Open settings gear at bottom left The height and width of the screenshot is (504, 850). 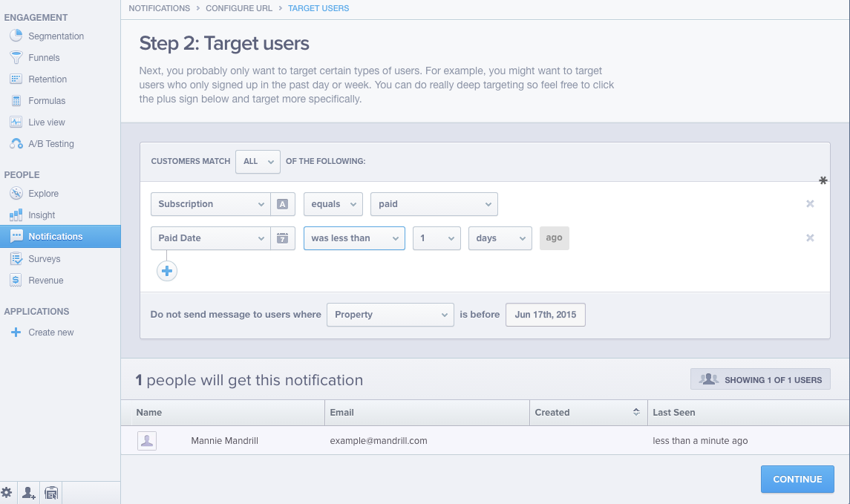pos(7,493)
